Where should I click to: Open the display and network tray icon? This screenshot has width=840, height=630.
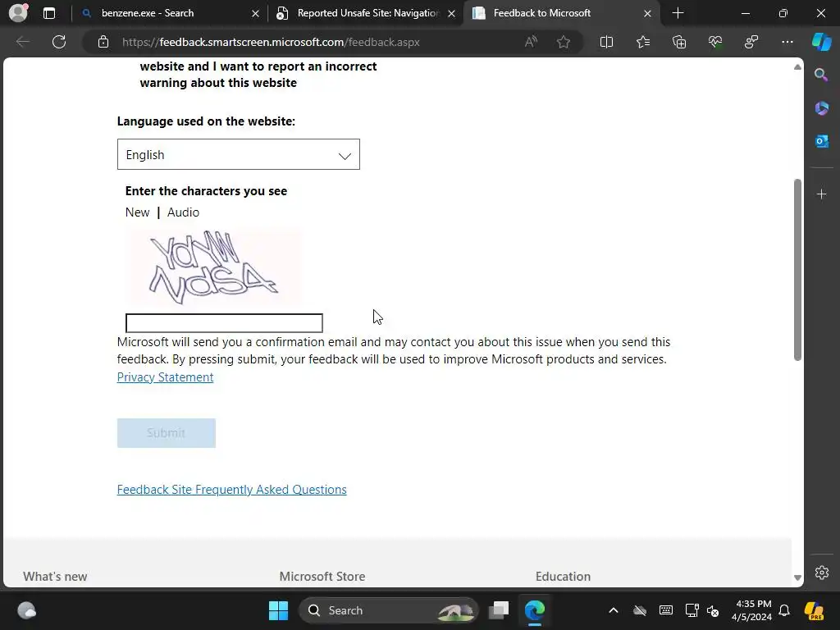coord(692,610)
